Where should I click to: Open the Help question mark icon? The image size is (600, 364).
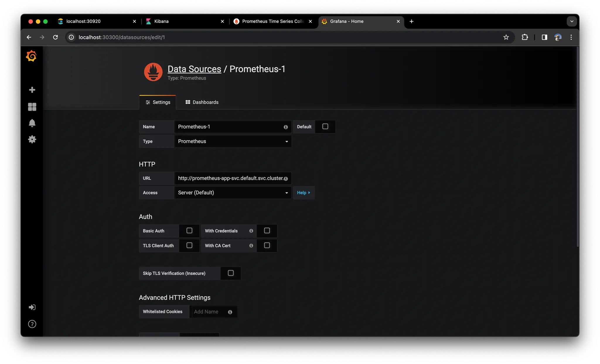pyautogui.click(x=32, y=324)
